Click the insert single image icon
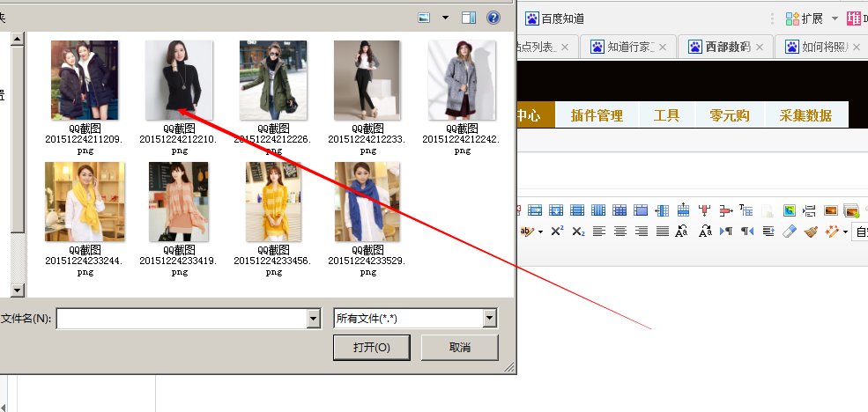The image size is (868, 412). [x=830, y=210]
